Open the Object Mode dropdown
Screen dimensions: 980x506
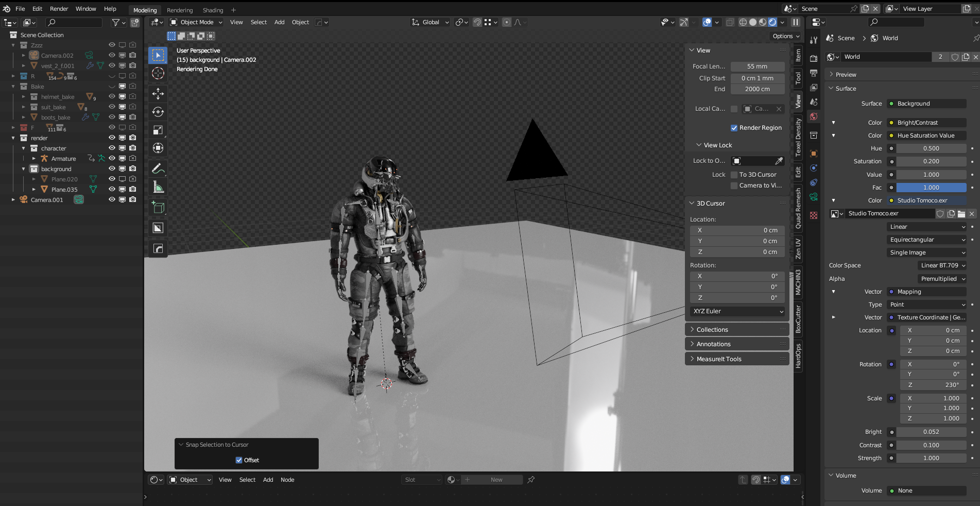pyautogui.click(x=196, y=22)
